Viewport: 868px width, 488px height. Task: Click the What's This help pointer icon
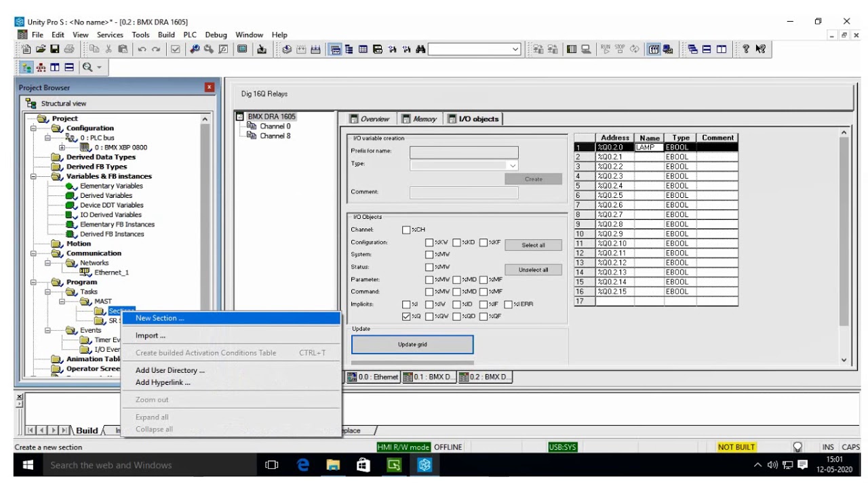(760, 49)
